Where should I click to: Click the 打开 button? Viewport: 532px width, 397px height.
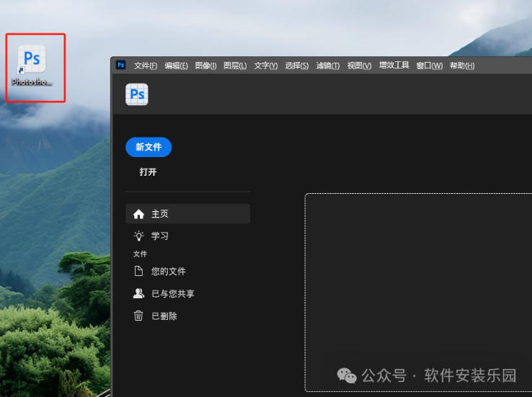click(x=148, y=172)
